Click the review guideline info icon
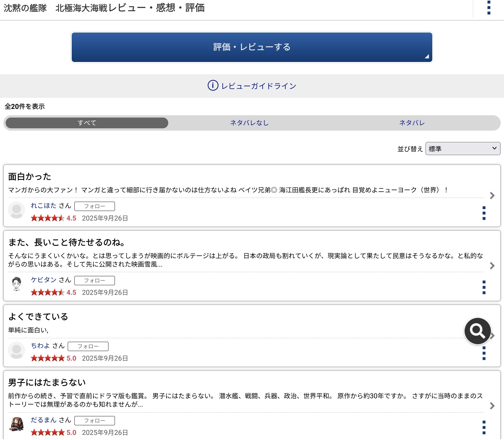 pyautogui.click(x=213, y=86)
